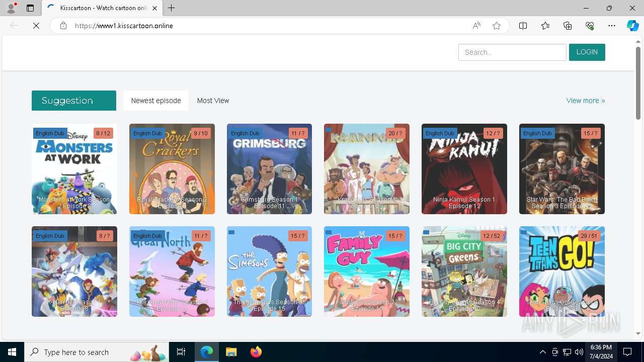
Task: Toggle split screen view
Action: (x=523, y=26)
